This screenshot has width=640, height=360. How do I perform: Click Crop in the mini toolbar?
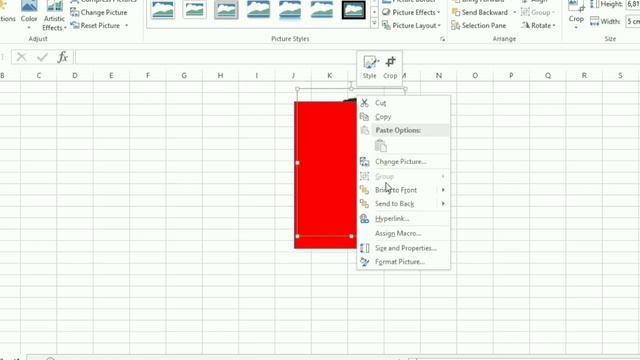(x=391, y=67)
